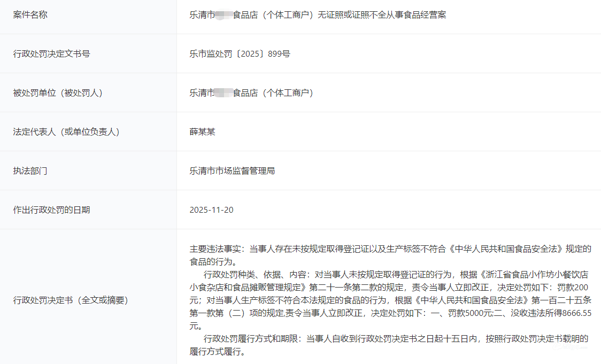Click the 行政处罚决定文书号 label
This screenshot has height=364, width=601.
(x=51, y=54)
